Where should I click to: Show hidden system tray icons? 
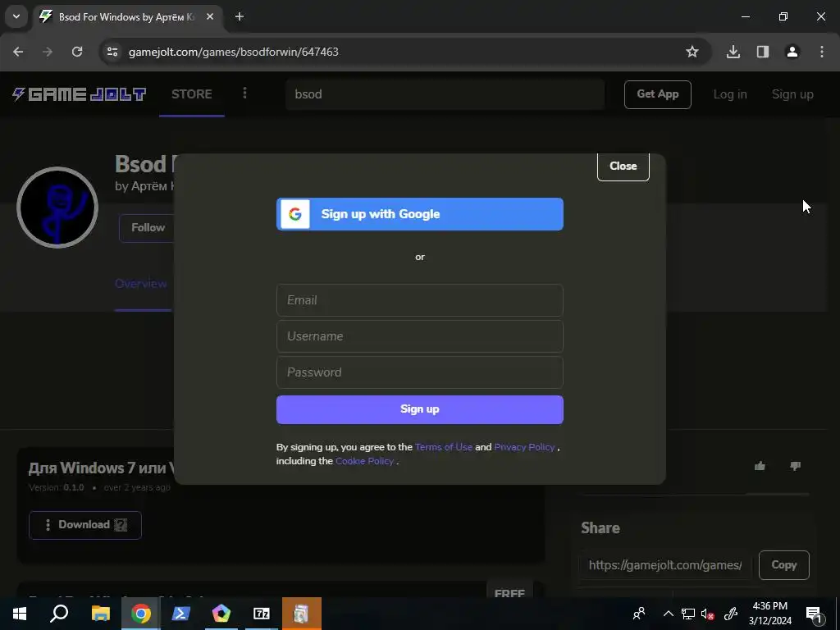point(668,614)
